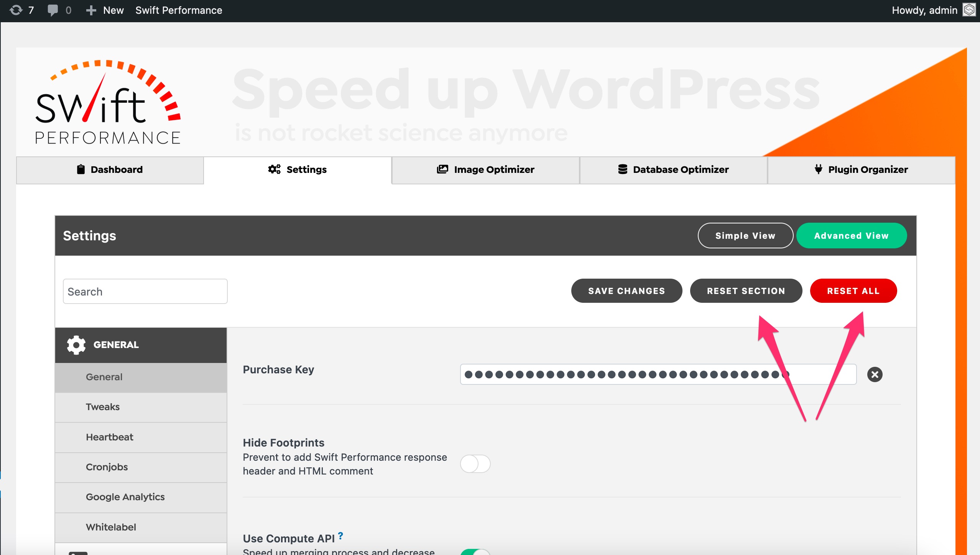
Task: Click RESET SECTION button
Action: click(x=746, y=291)
